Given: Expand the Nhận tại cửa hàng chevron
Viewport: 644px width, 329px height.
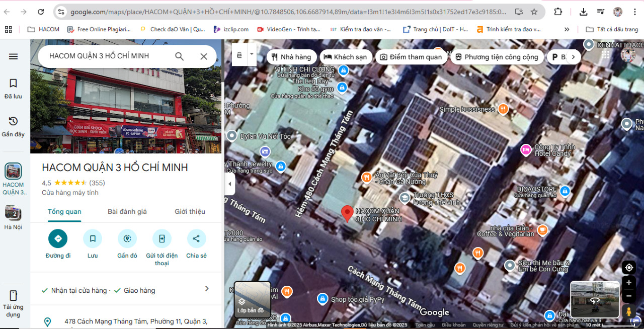Looking at the screenshot, I should coord(207,289).
